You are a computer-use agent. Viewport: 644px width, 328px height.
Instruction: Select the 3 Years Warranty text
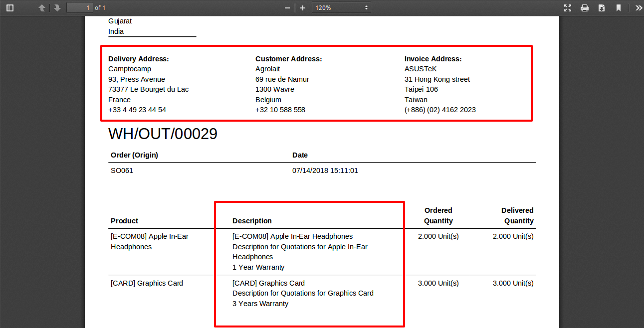point(260,304)
